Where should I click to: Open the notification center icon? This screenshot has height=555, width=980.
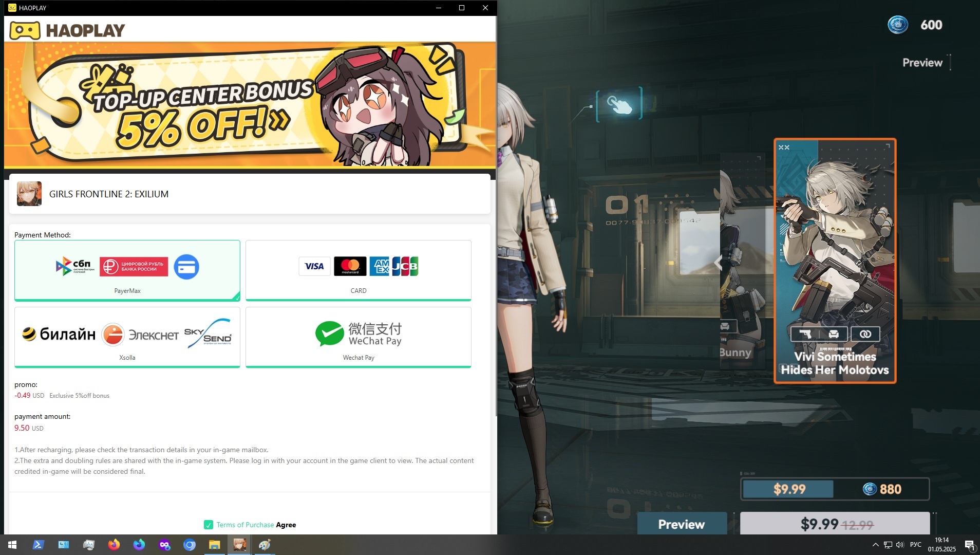969,545
